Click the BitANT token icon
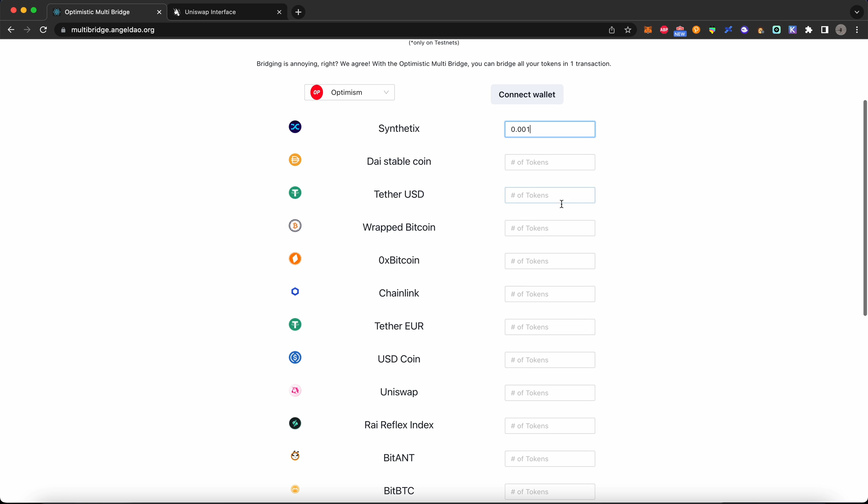868x504 pixels. [x=295, y=456]
